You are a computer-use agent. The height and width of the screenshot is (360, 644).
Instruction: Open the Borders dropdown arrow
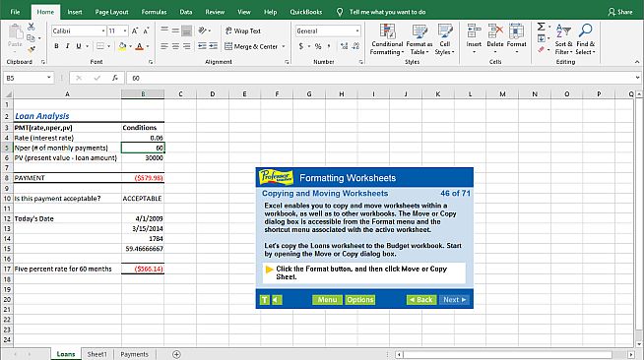pos(109,46)
